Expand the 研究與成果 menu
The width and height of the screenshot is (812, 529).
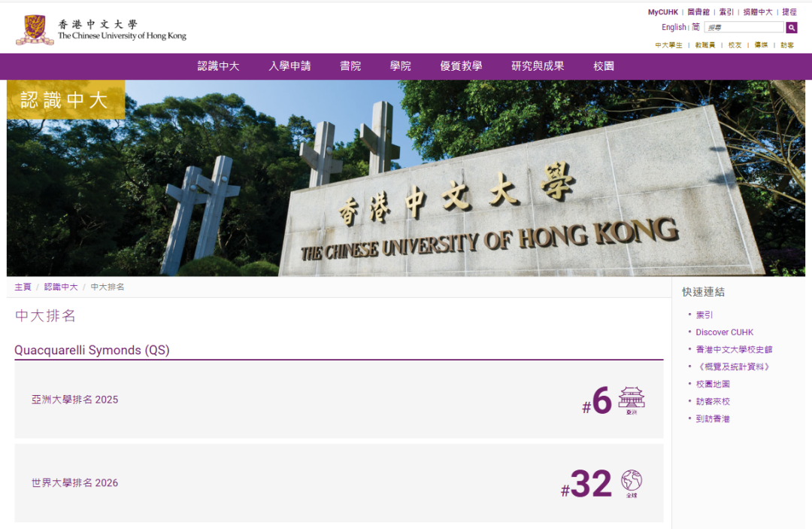click(538, 66)
